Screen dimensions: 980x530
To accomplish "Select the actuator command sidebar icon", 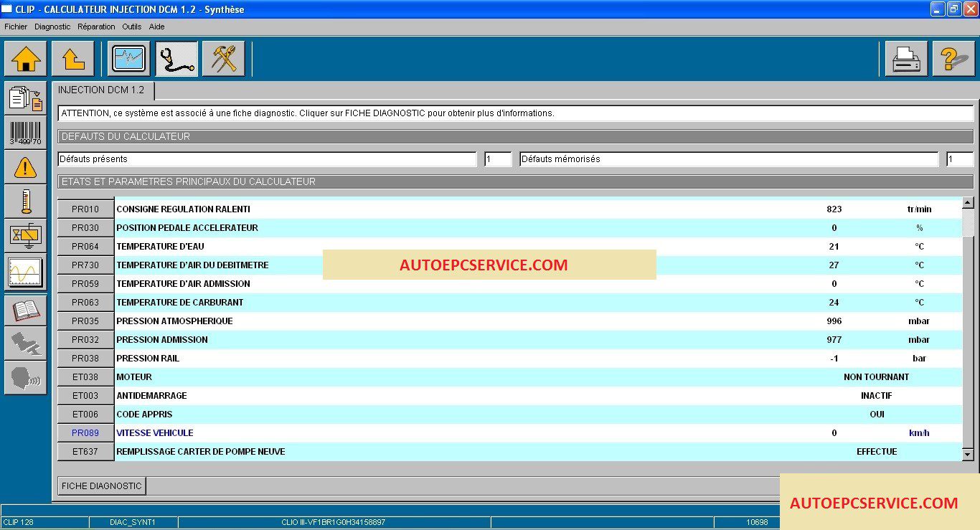I will (25, 237).
